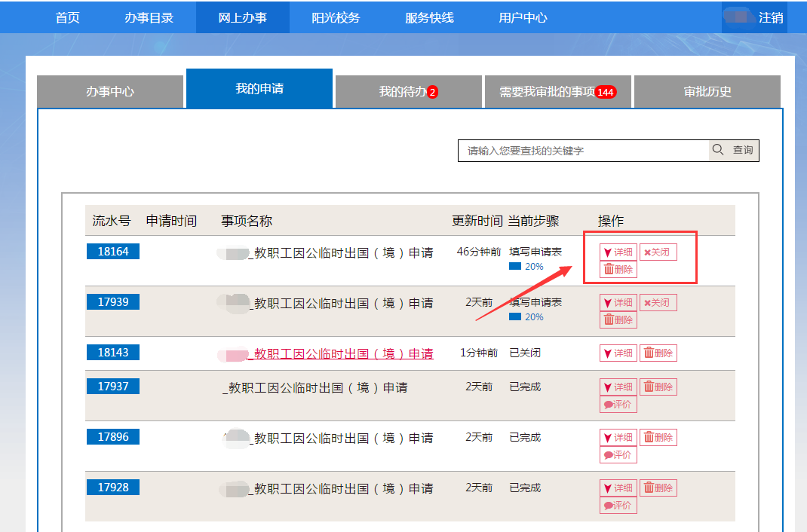Open 评价 for application 17937
807x532 pixels.
tap(618, 405)
